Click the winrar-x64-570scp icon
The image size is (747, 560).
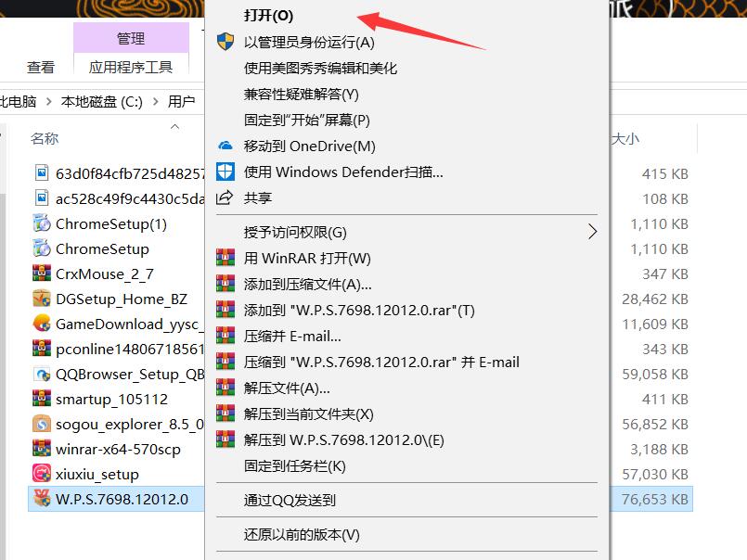click(x=42, y=449)
